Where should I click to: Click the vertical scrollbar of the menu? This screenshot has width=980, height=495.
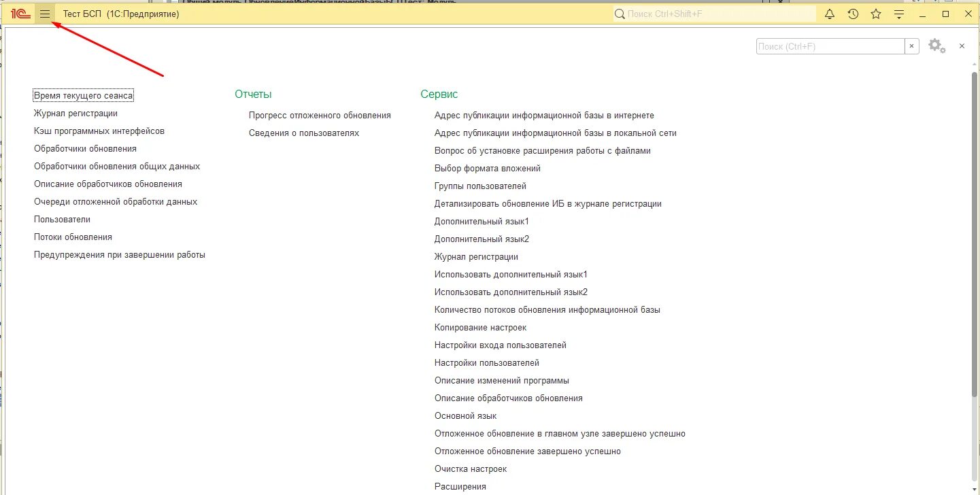coord(975,235)
